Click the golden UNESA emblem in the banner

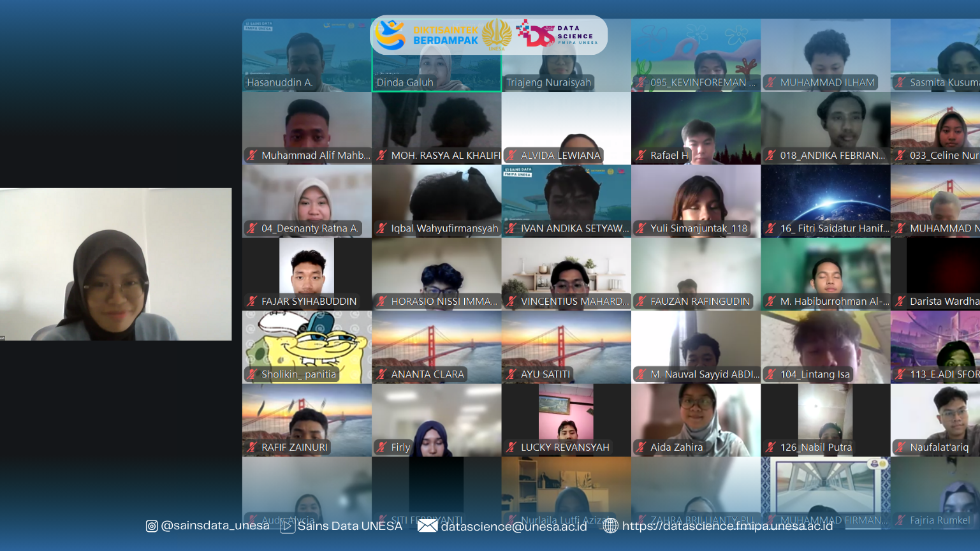(497, 34)
